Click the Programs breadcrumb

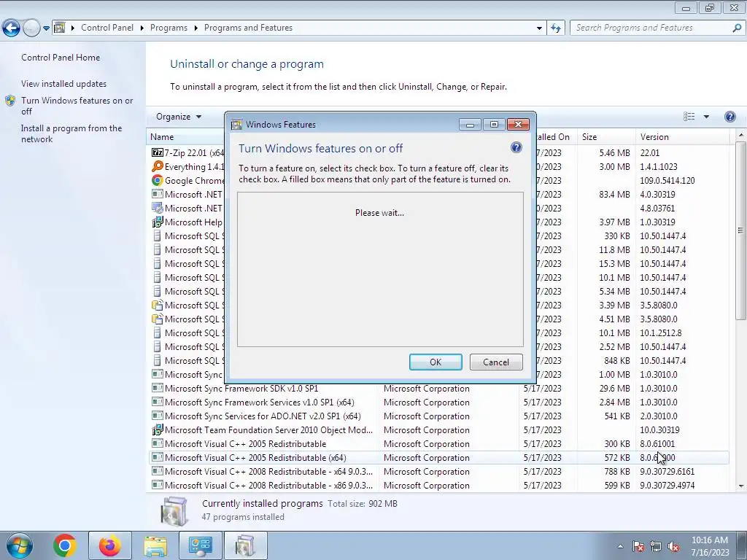tap(169, 28)
